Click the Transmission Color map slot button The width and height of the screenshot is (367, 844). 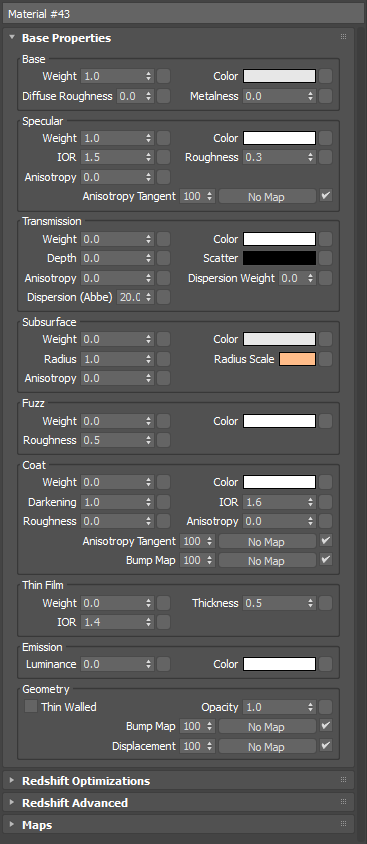click(x=325, y=238)
